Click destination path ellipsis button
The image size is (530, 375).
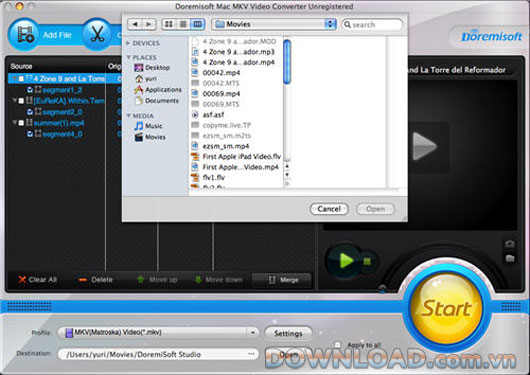click(x=251, y=354)
